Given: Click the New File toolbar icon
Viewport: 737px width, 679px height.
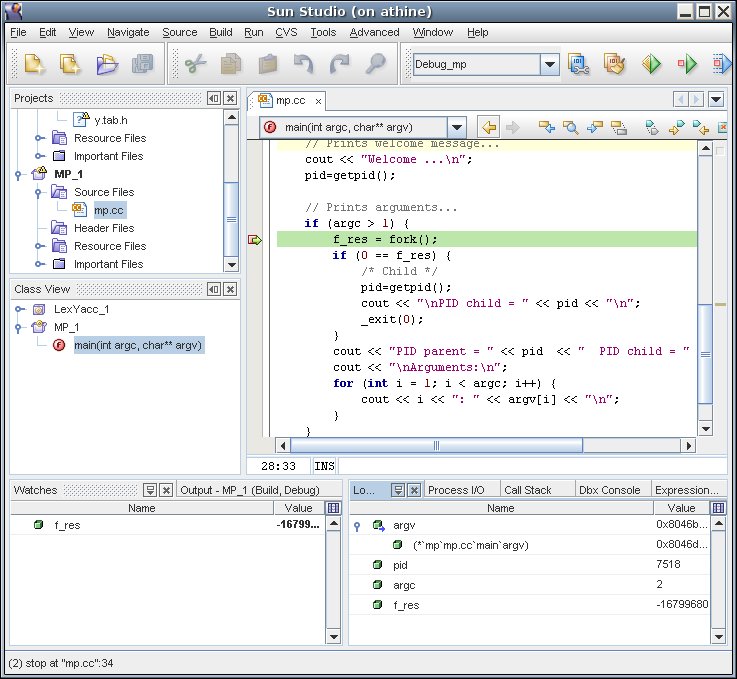Looking at the screenshot, I should pos(35,65).
